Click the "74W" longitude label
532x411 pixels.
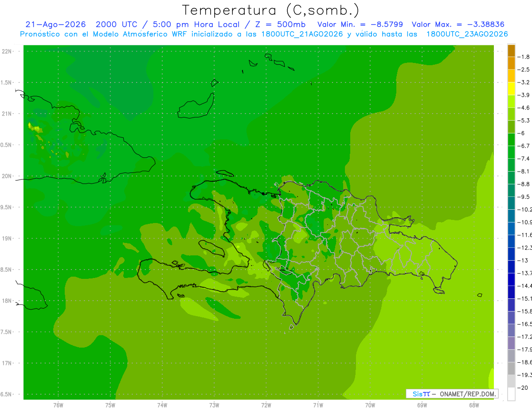(162, 405)
